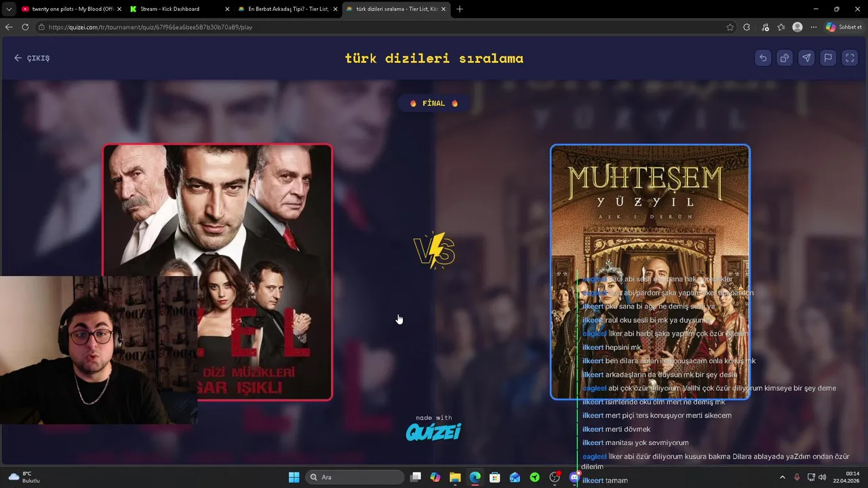Viewport: 868px width, 488px height.
Task: Switch to En Berbat Arkadaş Tipi tab
Action: 287,9
